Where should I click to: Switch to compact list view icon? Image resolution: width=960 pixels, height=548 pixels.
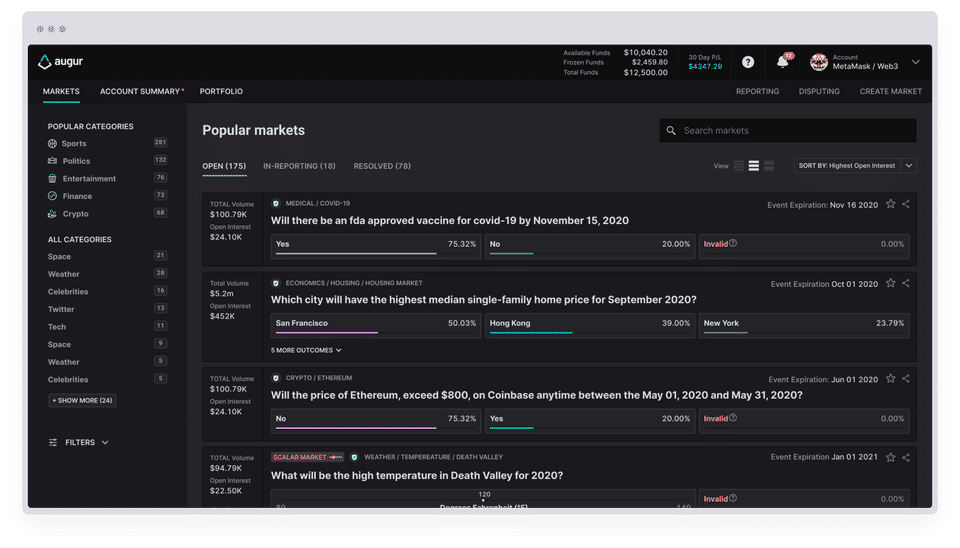(739, 166)
